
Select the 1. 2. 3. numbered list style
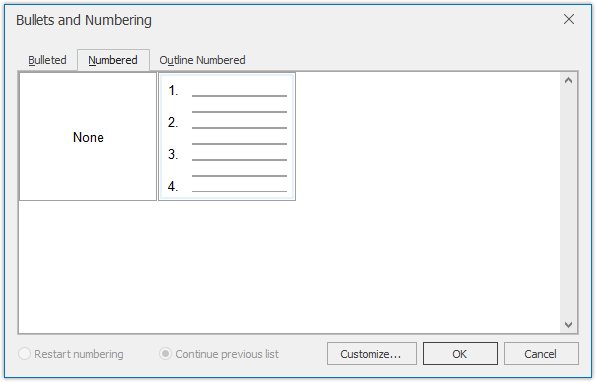[x=227, y=137]
